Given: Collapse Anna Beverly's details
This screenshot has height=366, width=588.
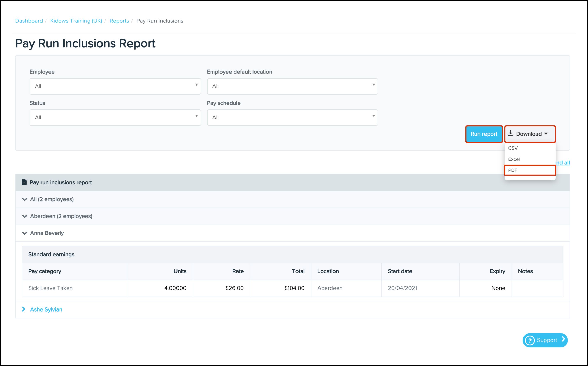Looking at the screenshot, I should [25, 233].
